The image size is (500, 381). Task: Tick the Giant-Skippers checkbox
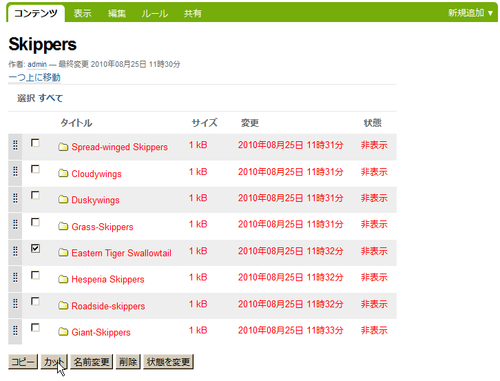point(35,328)
